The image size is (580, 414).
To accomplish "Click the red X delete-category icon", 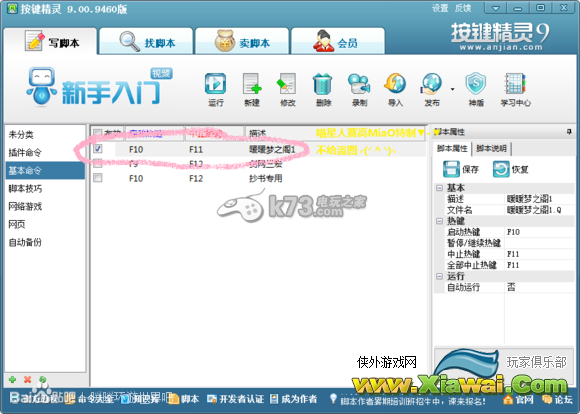I will point(27,379).
